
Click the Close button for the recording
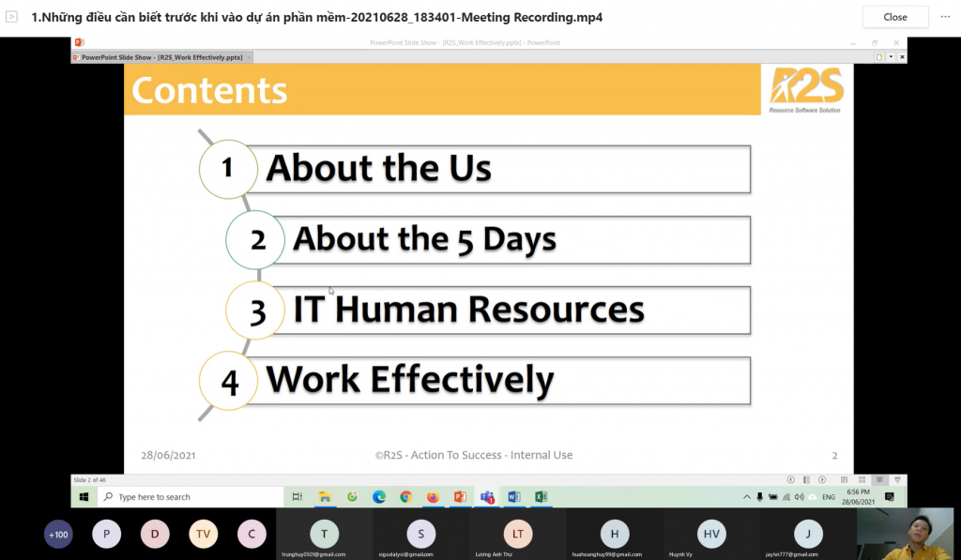coord(894,17)
